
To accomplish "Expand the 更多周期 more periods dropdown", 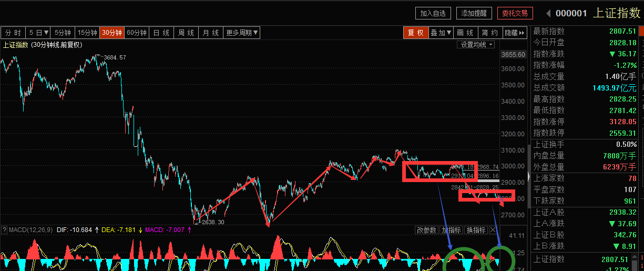I will pyautogui.click(x=242, y=33).
